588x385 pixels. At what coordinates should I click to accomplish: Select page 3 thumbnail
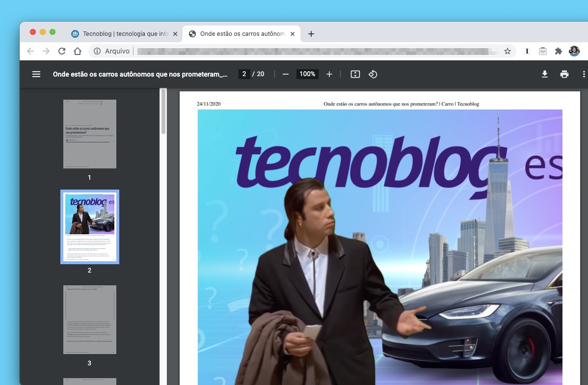click(90, 320)
